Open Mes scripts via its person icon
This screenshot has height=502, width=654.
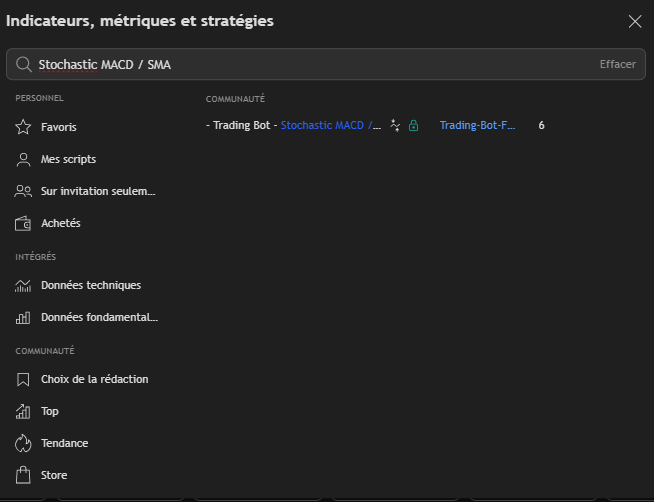click(24, 159)
